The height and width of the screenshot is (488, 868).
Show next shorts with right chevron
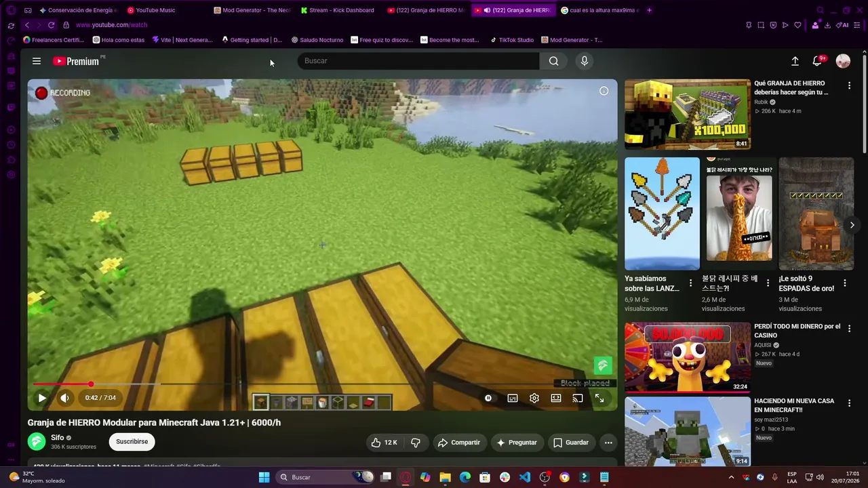[852, 225]
